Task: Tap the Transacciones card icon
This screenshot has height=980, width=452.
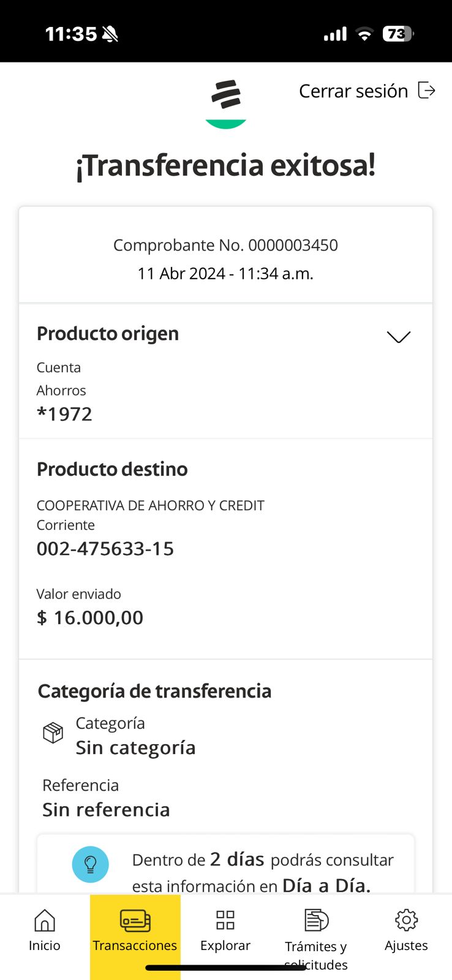Action: coord(135,920)
